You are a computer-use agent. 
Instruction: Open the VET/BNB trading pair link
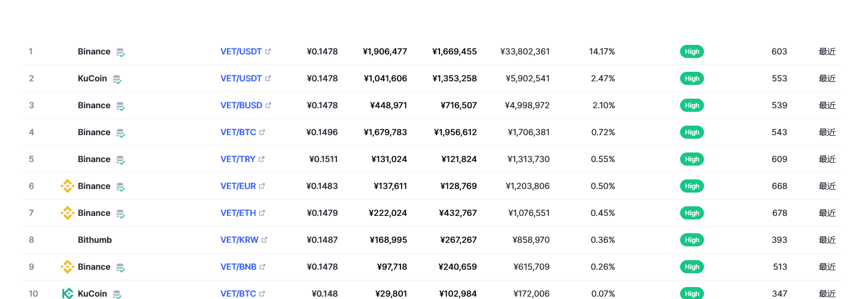[238, 267]
